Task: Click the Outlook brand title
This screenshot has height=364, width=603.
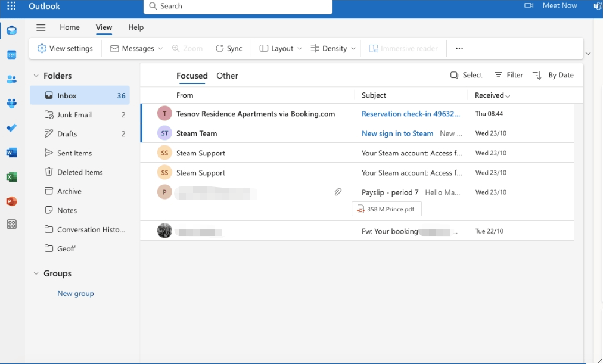Action: (x=44, y=6)
